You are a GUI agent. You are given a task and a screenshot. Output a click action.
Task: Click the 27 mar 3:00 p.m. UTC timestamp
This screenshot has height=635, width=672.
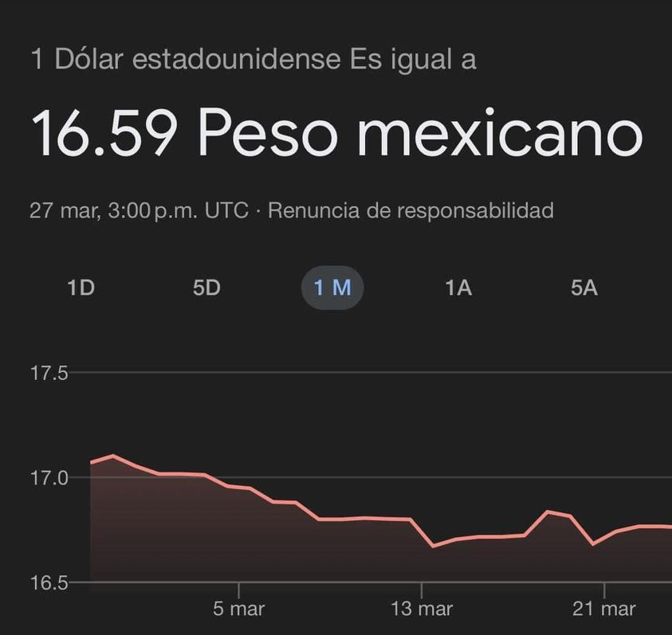[x=139, y=211]
